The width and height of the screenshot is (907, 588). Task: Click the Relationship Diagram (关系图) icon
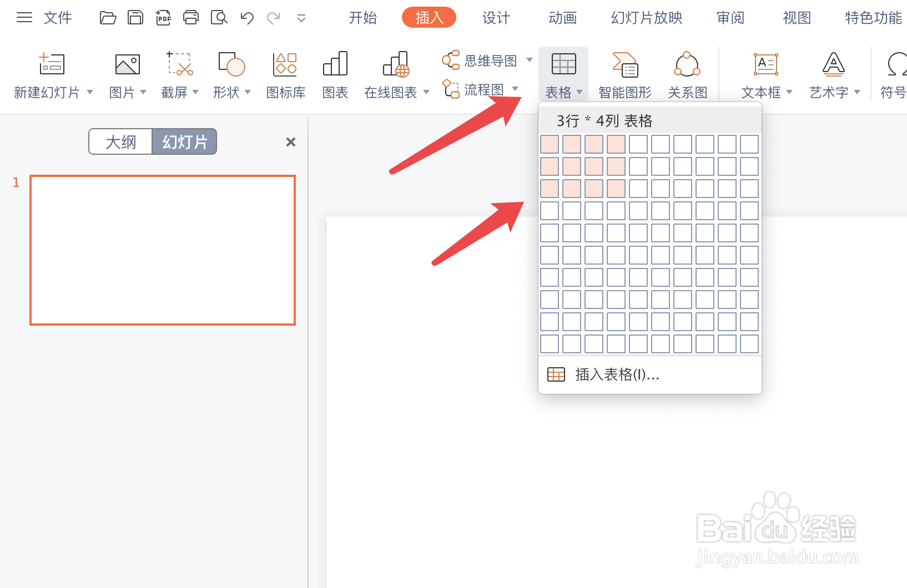click(x=687, y=64)
